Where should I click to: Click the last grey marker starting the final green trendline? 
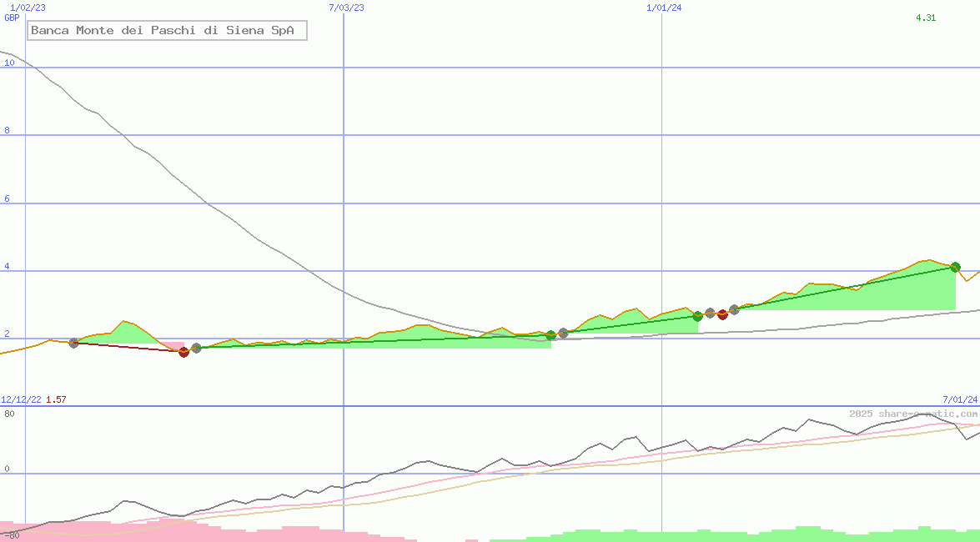[734, 309]
